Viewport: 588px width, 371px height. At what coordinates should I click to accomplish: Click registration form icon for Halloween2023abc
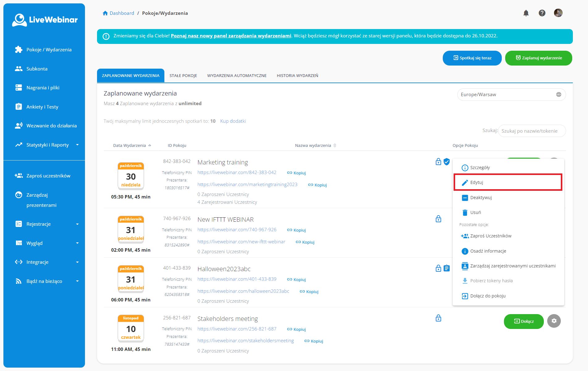[446, 268]
